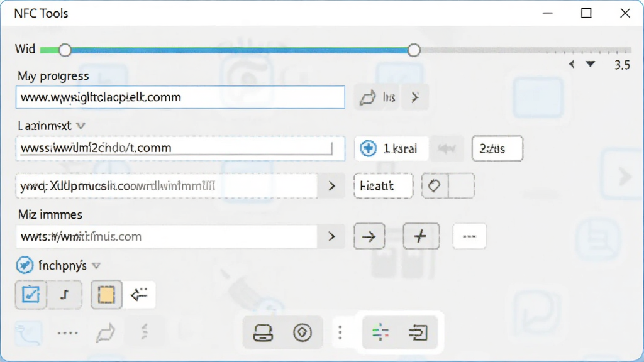644x362 pixels.
Task: Click the left triangle stepper near 3.5
Action: coord(571,64)
